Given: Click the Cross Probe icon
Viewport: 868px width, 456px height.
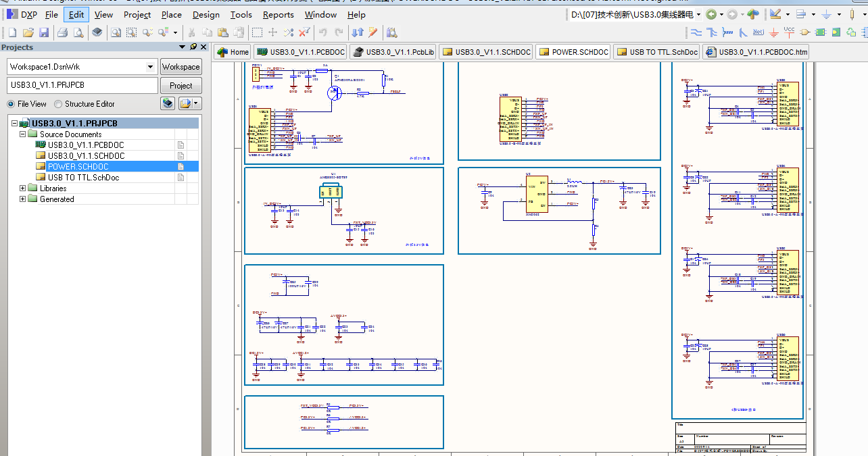Looking at the screenshot, I should 373,32.
